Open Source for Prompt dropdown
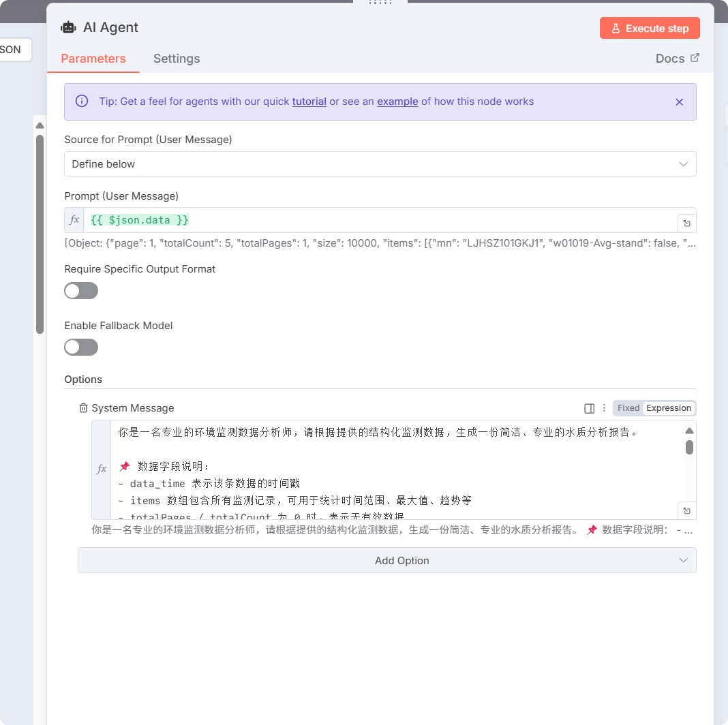Image resolution: width=728 pixels, height=725 pixels. point(380,164)
